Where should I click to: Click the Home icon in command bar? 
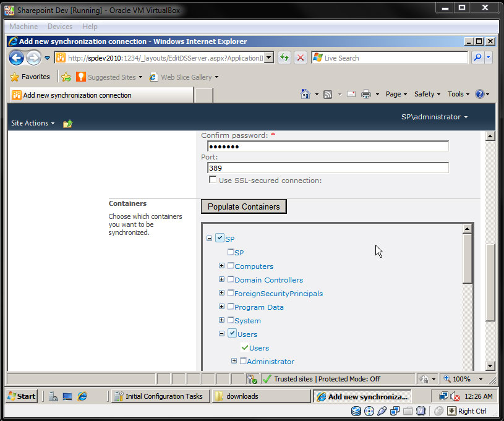click(x=305, y=94)
